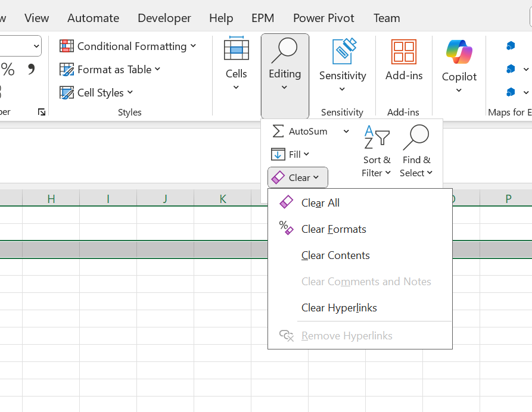Click the Format as Table icon
The image size is (532, 412).
[x=67, y=70]
